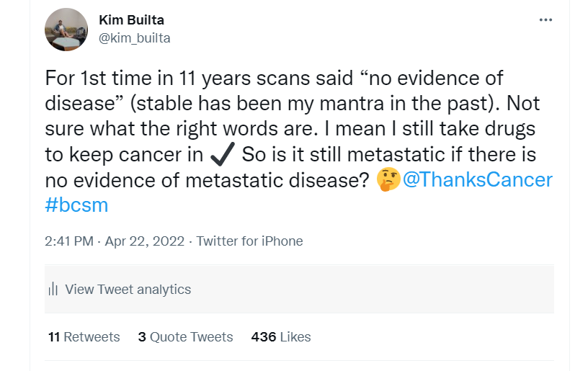Open View Tweet analytics

click(128, 290)
